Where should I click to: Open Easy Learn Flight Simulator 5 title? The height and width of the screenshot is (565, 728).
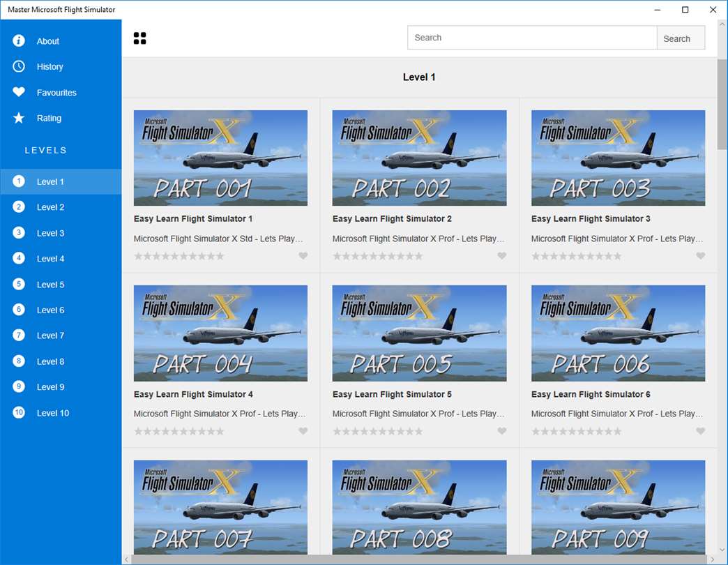coord(392,394)
